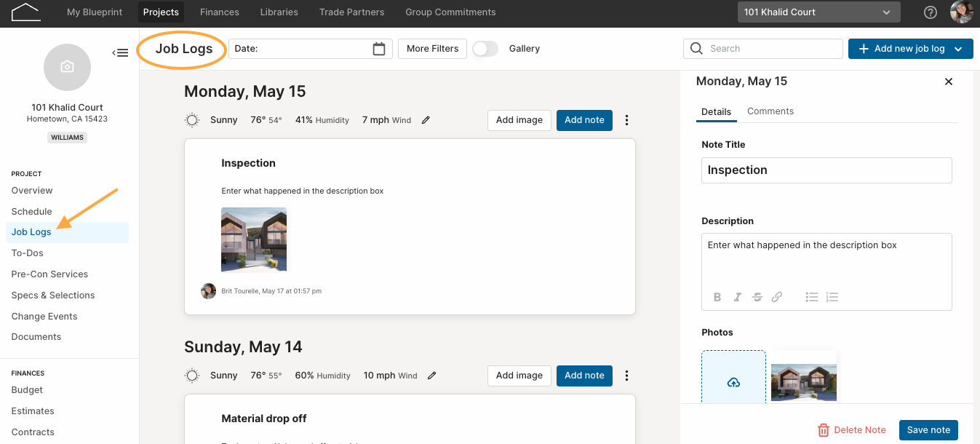Open the Inspection note card title
The width and height of the screenshot is (980, 444).
point(248,163)
